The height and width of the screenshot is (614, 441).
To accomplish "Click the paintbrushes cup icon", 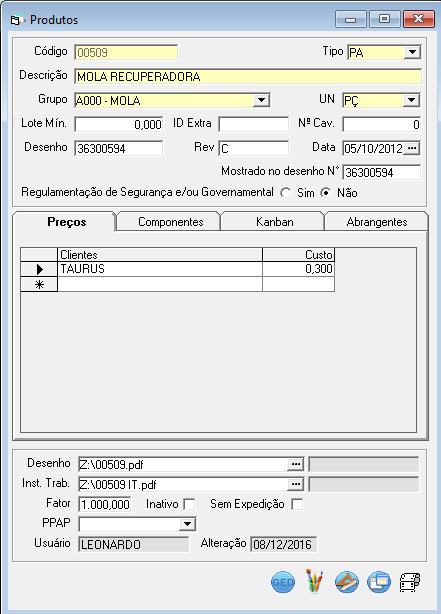I will pyautogui.click(x=314, y=581).
